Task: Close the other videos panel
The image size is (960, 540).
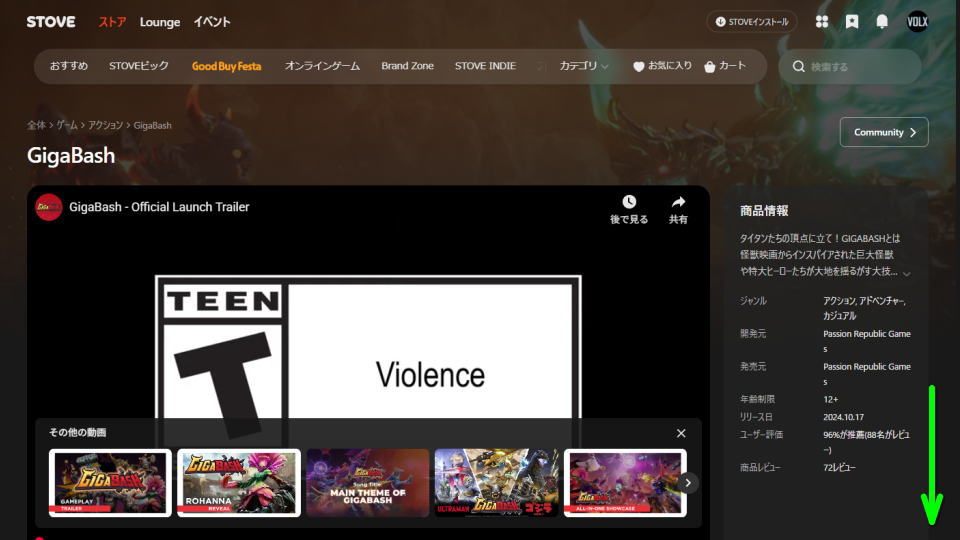Action: 681,433
